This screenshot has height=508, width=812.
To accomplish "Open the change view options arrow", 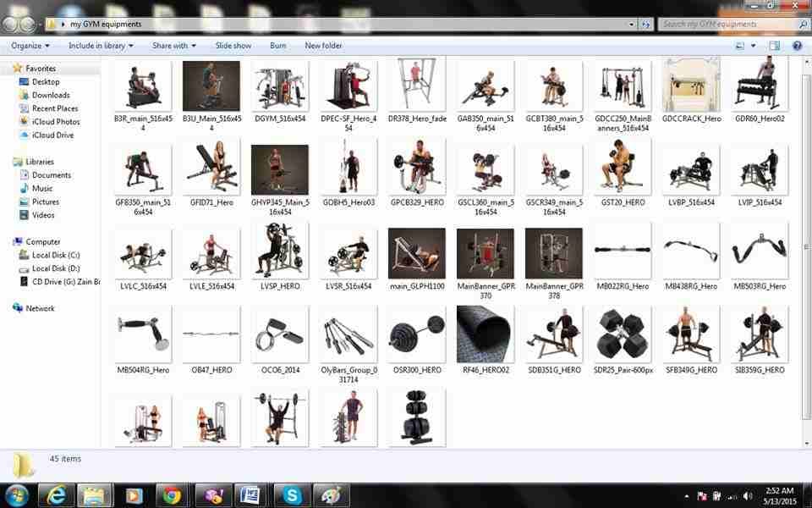I will coord(754,46).
